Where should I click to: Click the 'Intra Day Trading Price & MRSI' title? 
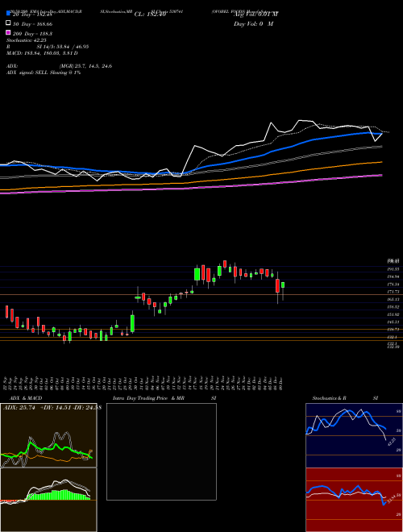coord(164,398)
